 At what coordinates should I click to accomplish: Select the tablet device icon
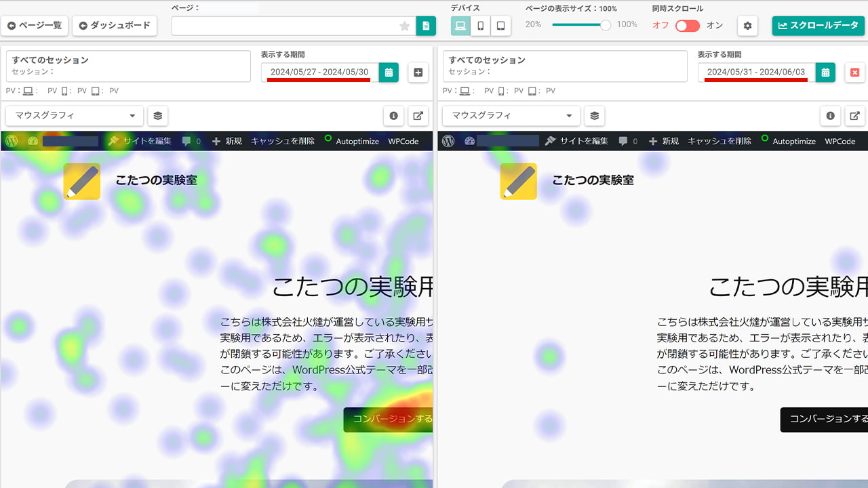[x=500, y=26]
